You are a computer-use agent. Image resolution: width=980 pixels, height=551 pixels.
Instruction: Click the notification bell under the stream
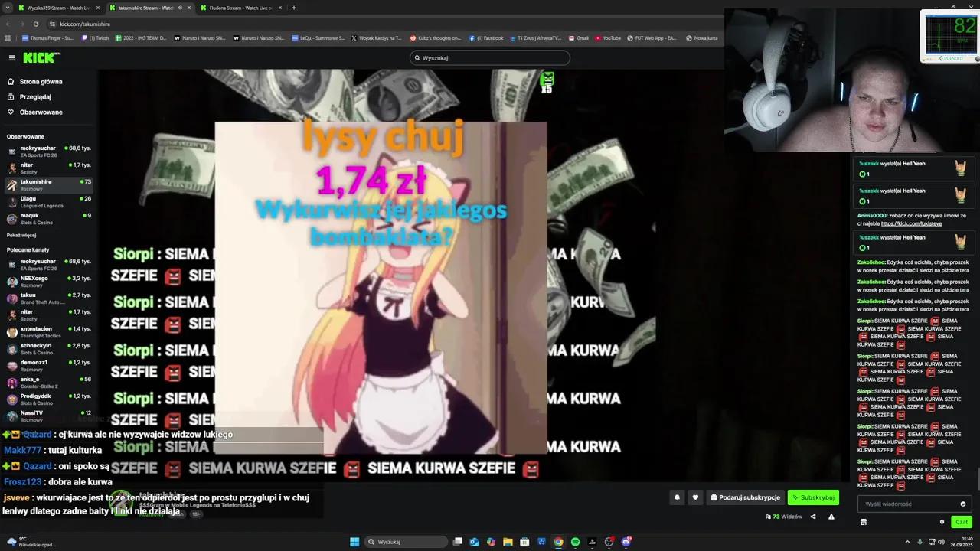(x=677, y=497)
